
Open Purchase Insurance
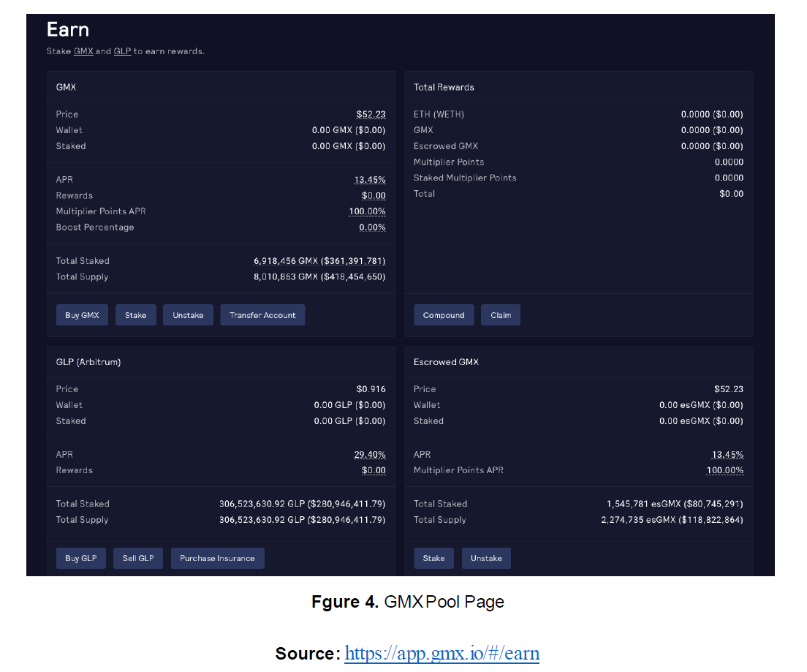pos(217,558)
